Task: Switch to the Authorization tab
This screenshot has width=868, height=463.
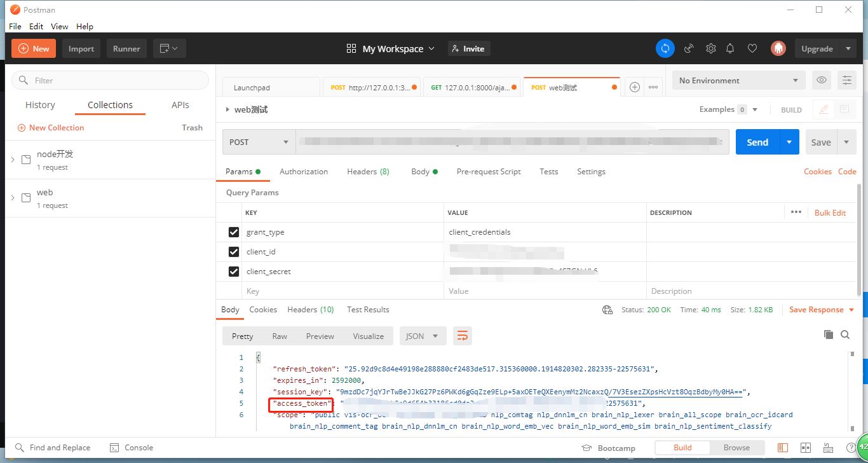Action: [304, 172]
